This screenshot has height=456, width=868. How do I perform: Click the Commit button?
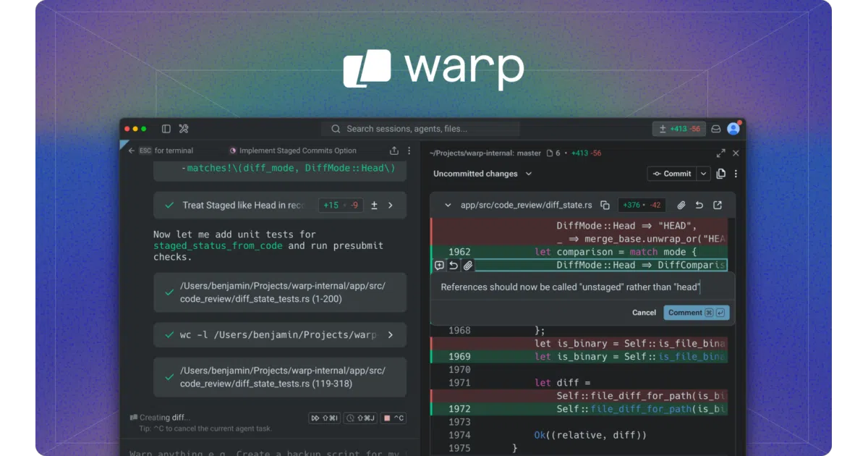click(672, 174)
